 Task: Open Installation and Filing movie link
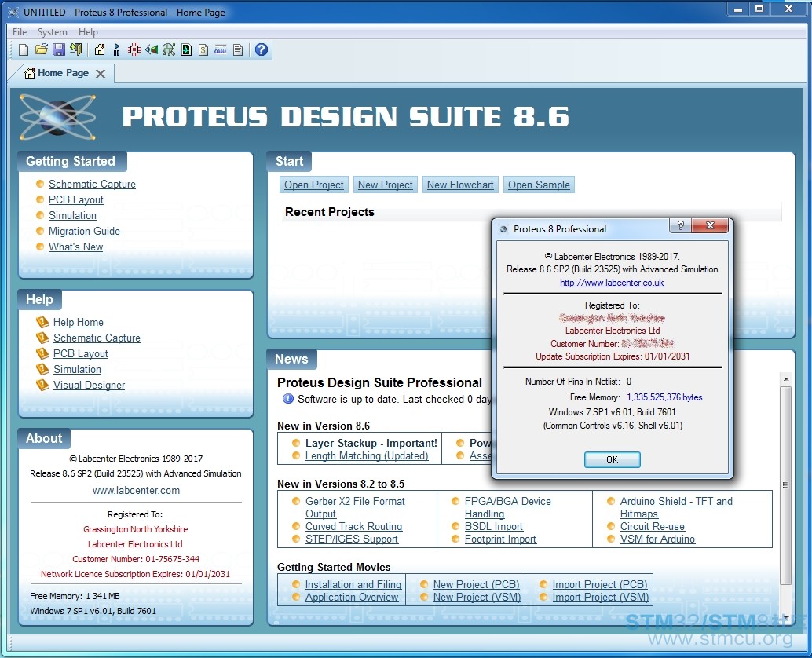click(353, 584)
